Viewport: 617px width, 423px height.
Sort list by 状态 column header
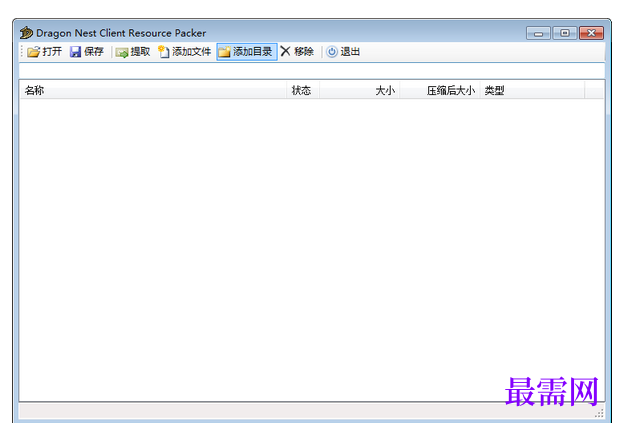coord(303,91)
